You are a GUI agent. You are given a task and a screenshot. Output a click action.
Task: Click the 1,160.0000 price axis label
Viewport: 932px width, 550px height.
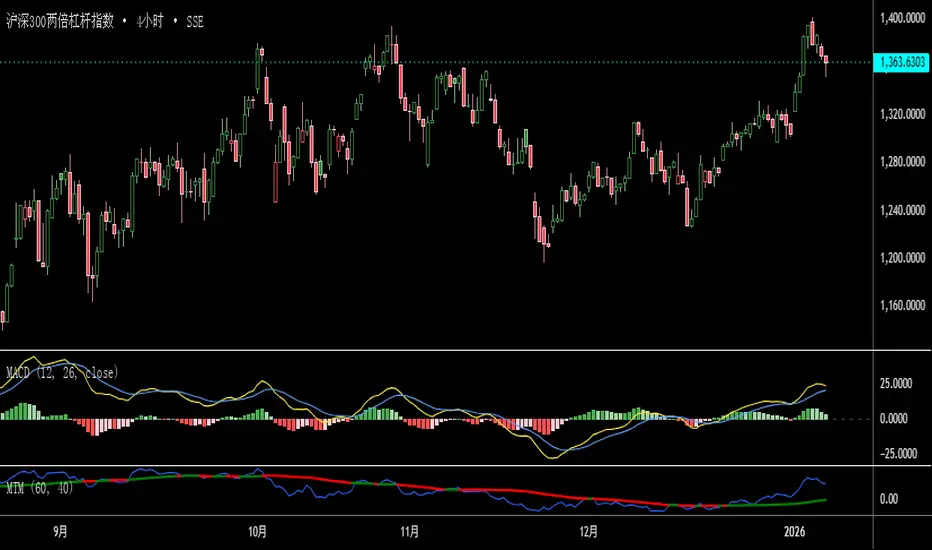(x=902, y=305)
